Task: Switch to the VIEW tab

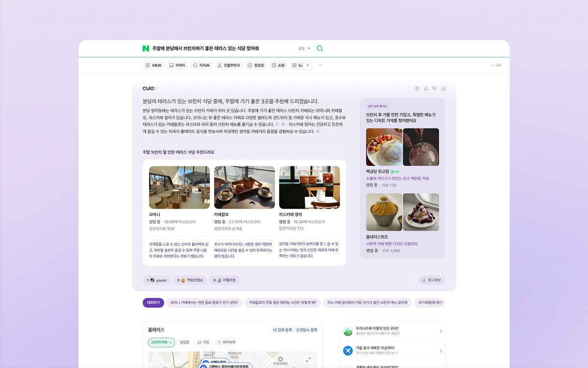Action: 153,65
